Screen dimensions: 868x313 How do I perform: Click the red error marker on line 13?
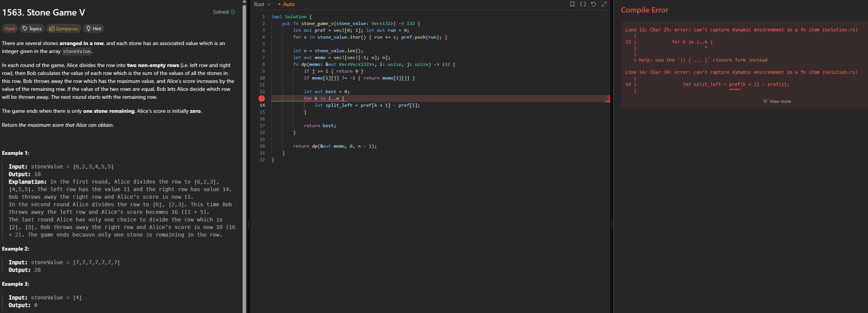tap(262, 98)
